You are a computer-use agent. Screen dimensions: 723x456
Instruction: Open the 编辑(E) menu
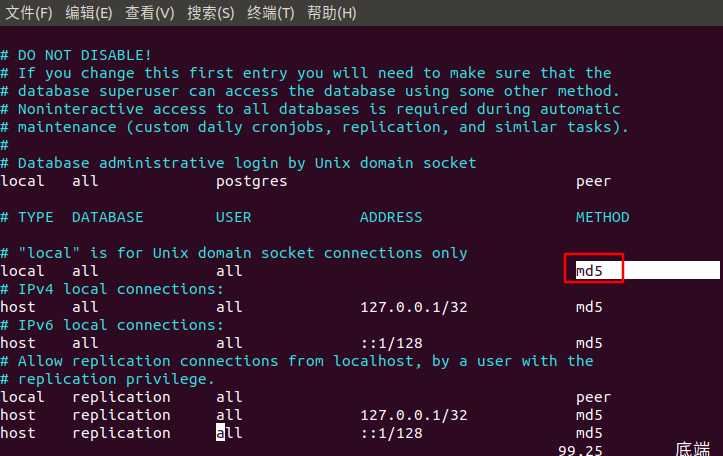pos(89,13)
